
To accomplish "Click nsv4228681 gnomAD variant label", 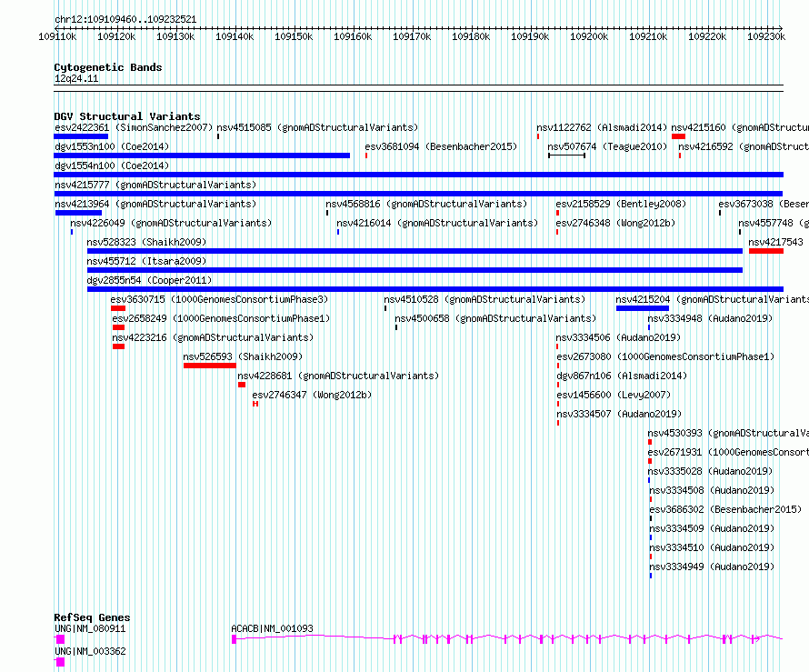I will point(338,376).
